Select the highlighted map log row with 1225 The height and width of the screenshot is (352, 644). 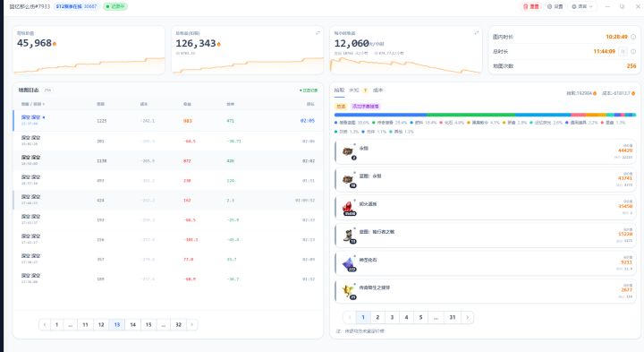click(x=168, y=121)
